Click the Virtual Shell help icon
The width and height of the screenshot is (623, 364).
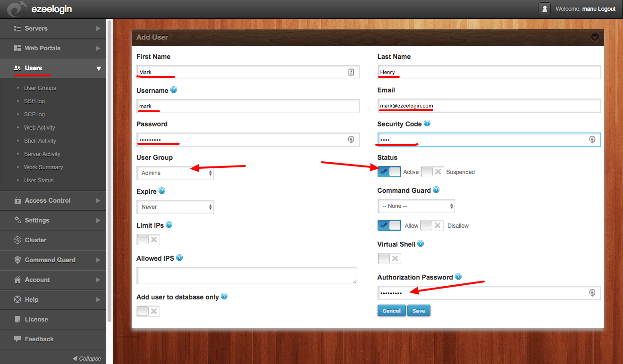(421, 244)
